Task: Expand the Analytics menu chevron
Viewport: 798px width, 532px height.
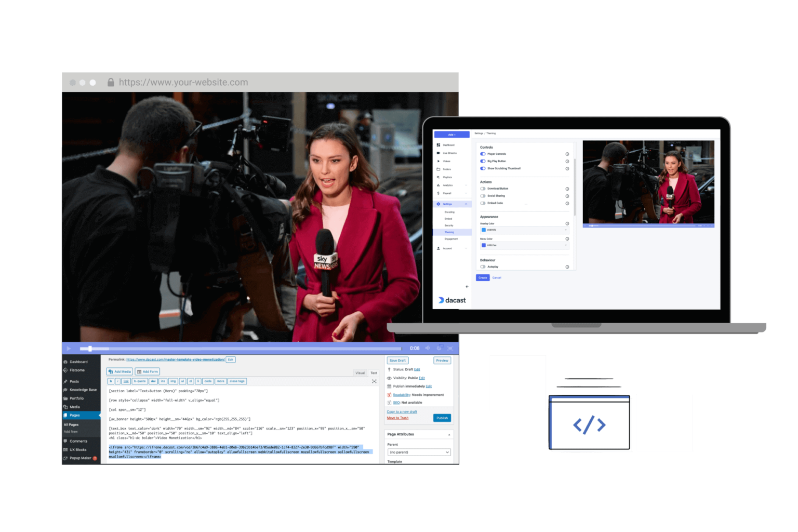Action: click(x=465, y=185)
